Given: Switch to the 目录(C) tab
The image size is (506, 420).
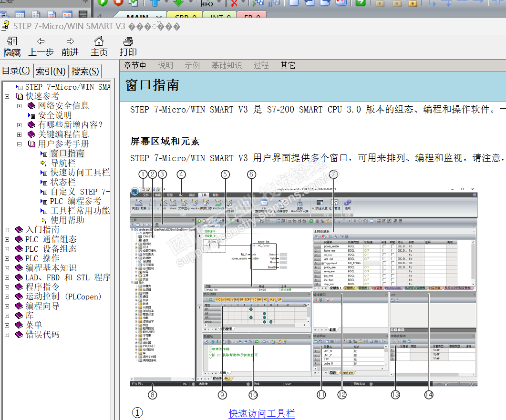Looking at the screenshot, I should pyautogui.click(x=16, y=71).
